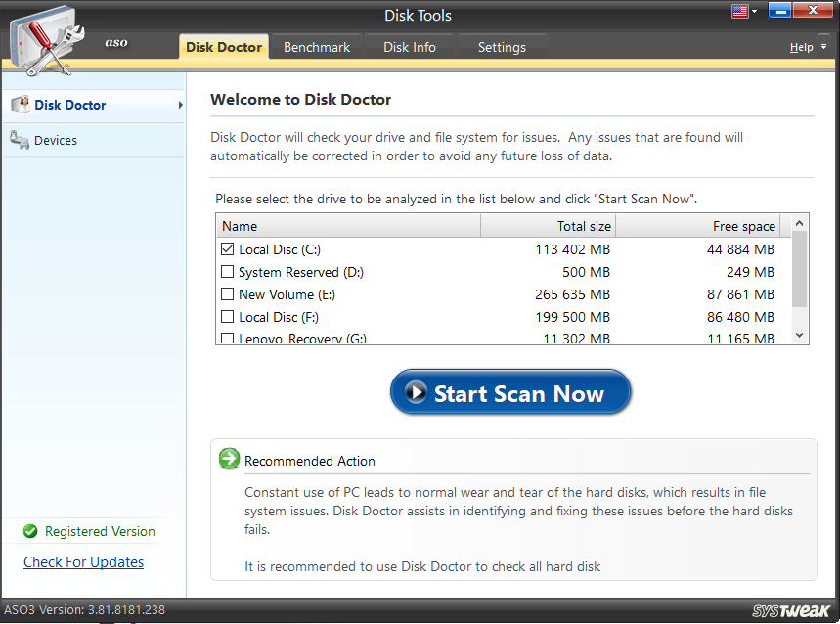This screenshot has width=840, height=624.
Task: Expand the Help dropdown chevron
Action: (823, 46)
